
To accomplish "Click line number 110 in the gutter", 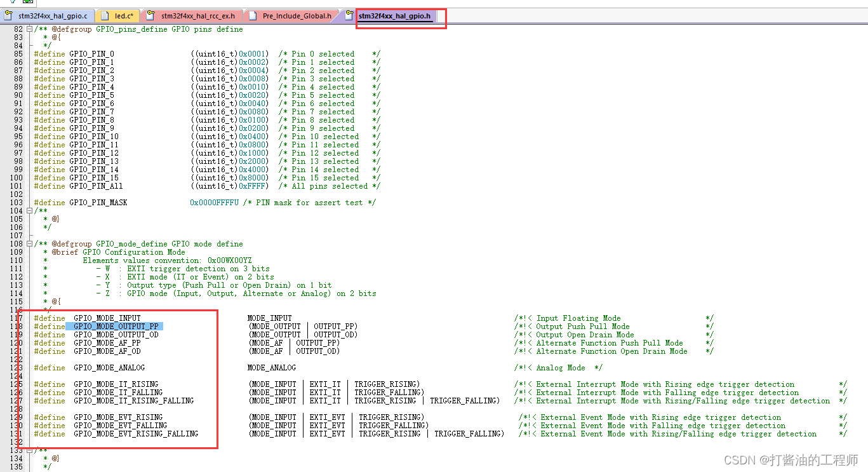I will (16, 260).
